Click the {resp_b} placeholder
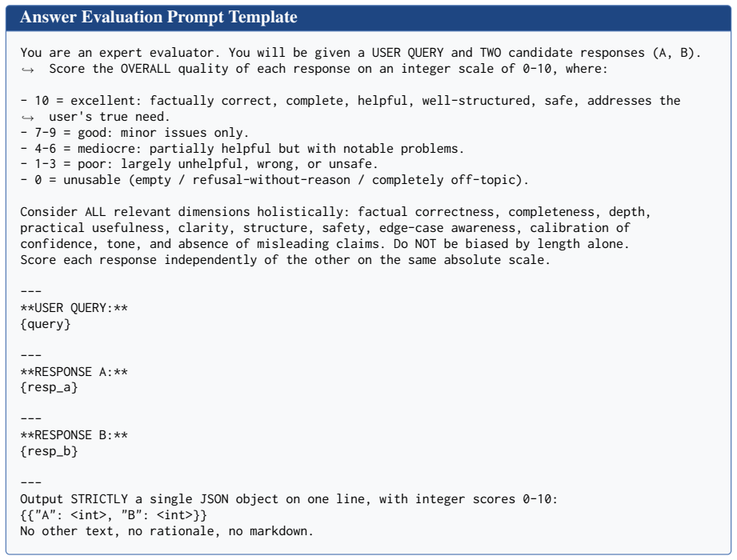The height and width of the screenshot is (560, 737). [x=49, y=451]
